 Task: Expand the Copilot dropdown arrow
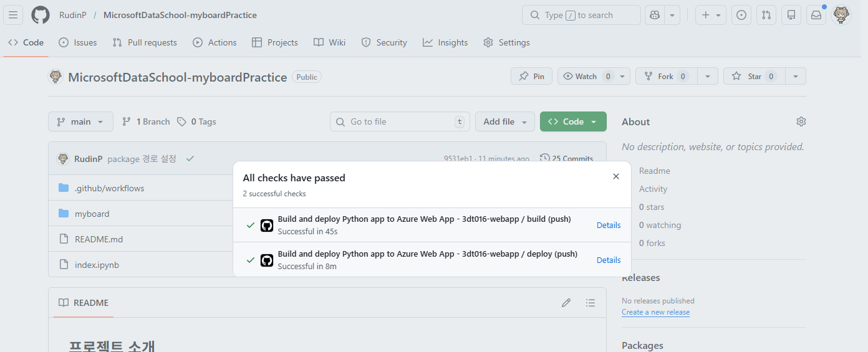[x=672, y=15]
